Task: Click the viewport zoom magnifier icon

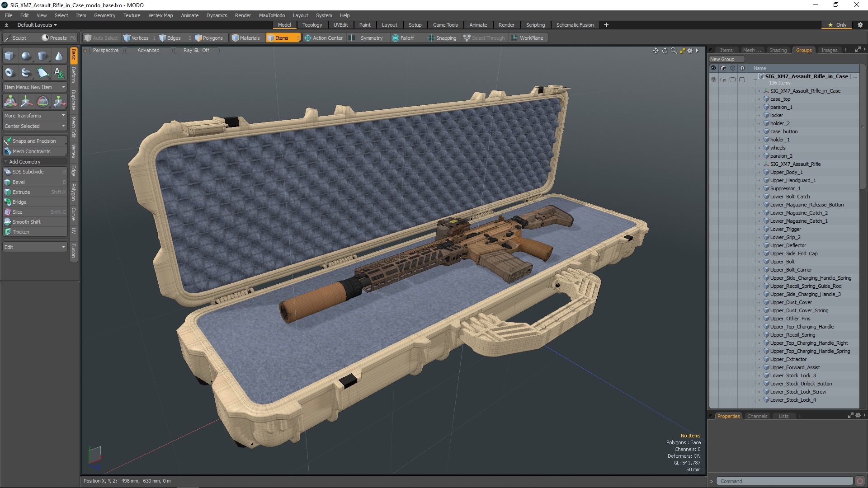Action: [674, 51]
